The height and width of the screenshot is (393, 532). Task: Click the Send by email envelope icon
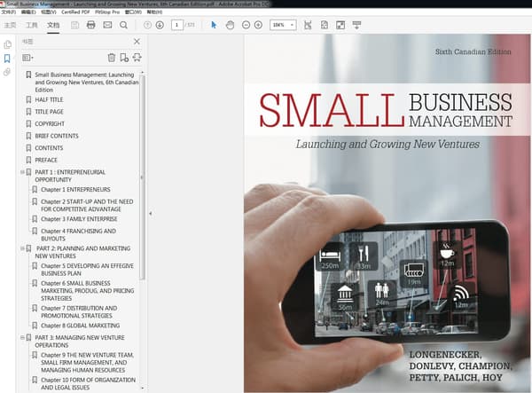click(107, 25)
